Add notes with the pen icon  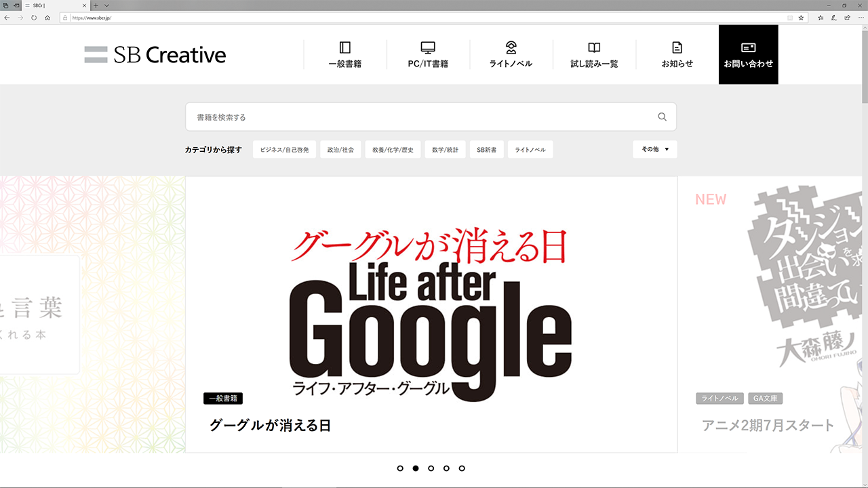(834, 18)
